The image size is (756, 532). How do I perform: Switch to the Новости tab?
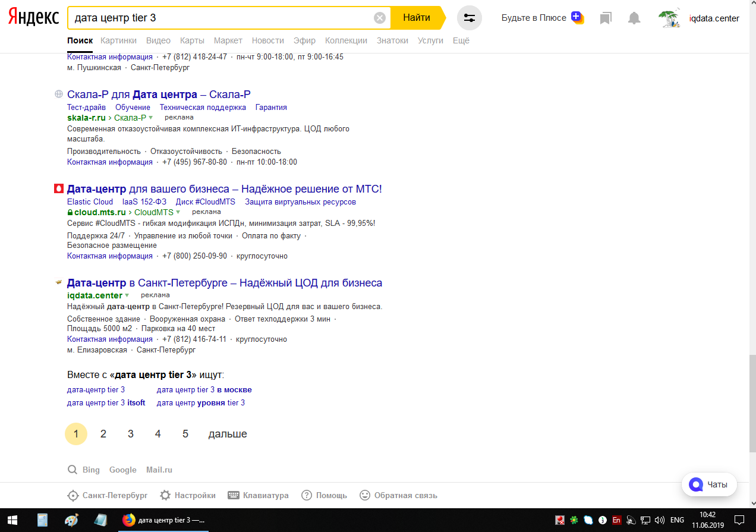268,40
